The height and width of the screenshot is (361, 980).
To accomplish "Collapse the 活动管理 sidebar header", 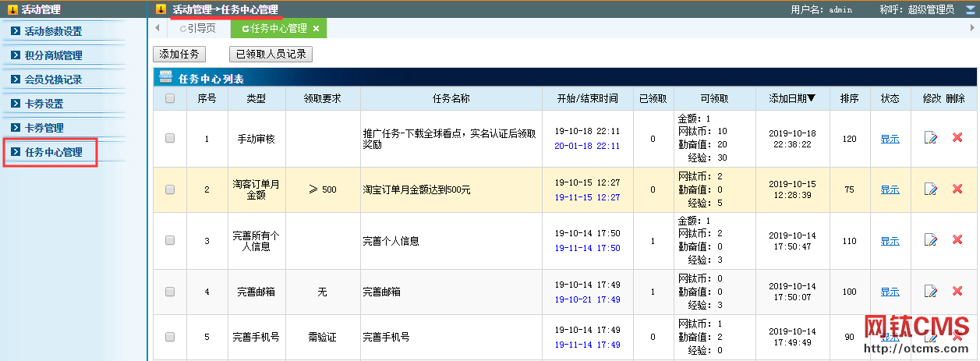I will click(12, 9).
